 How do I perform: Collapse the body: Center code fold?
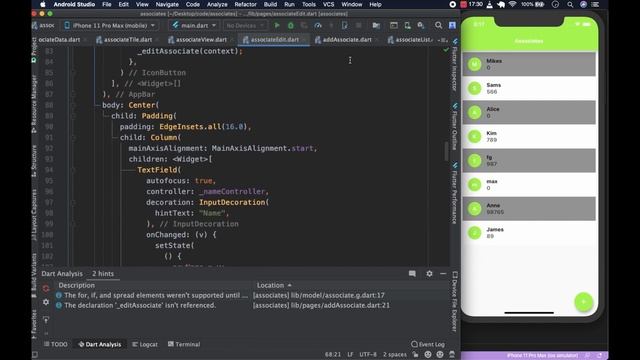[x=74, y=105]
